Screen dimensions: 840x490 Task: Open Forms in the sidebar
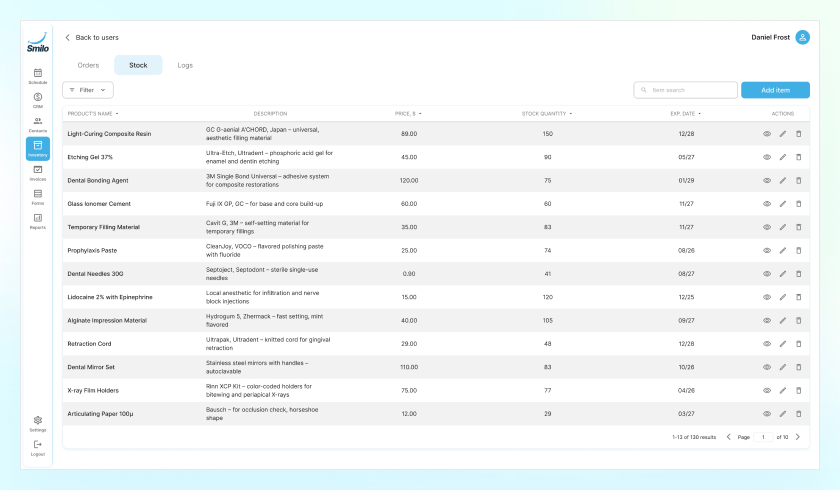(x=38, y=197)
